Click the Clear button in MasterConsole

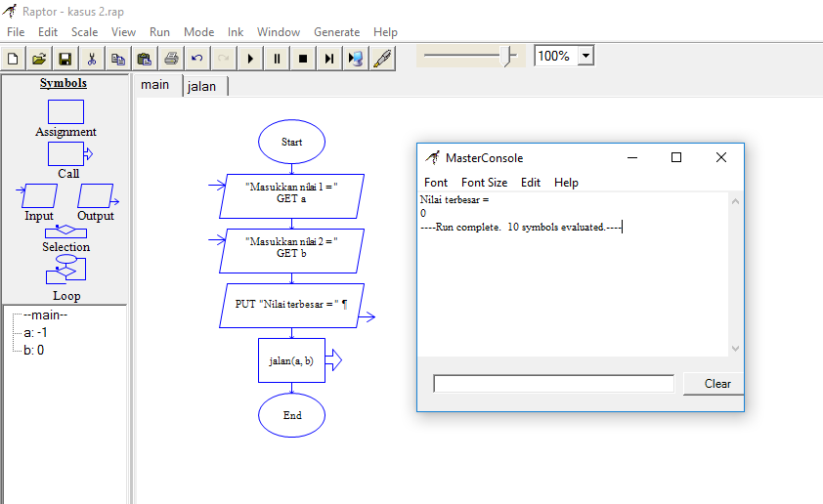pos(715,384)
